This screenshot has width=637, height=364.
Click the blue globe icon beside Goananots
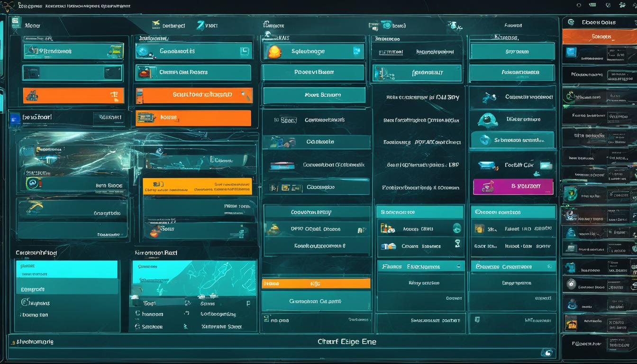[x=143, y=52]
